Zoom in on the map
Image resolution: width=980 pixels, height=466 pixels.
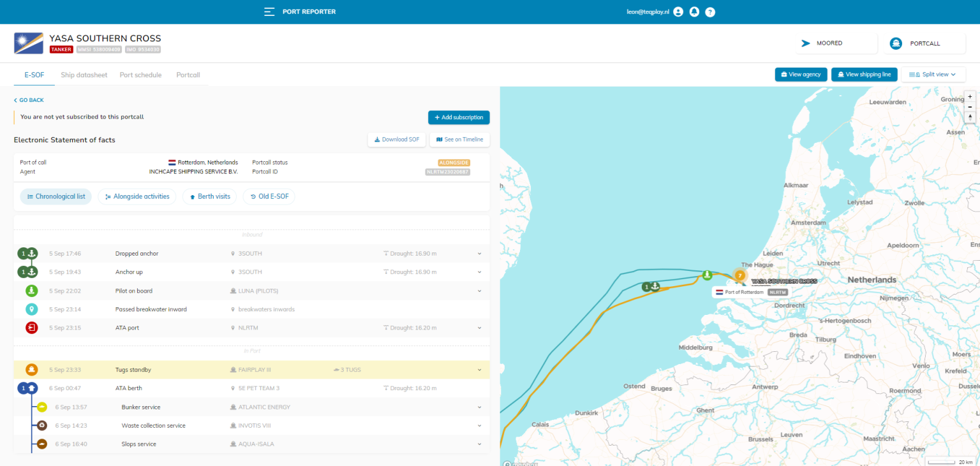970,96
